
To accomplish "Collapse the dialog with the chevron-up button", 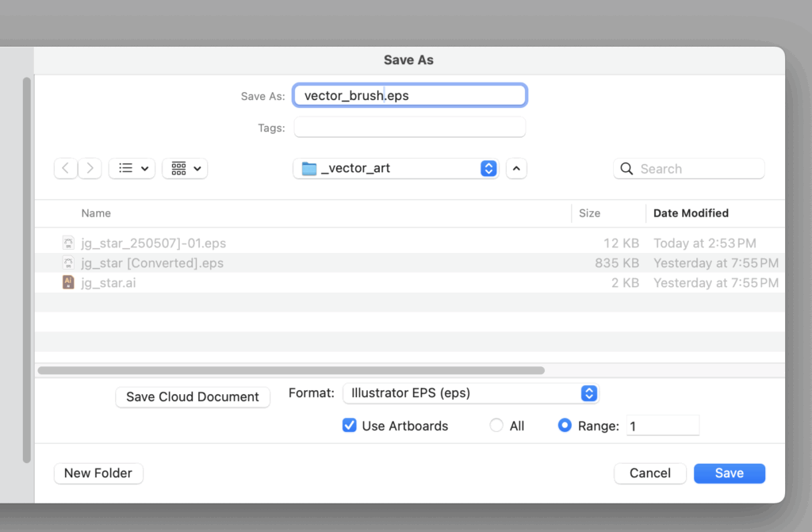I will (516, 168).
